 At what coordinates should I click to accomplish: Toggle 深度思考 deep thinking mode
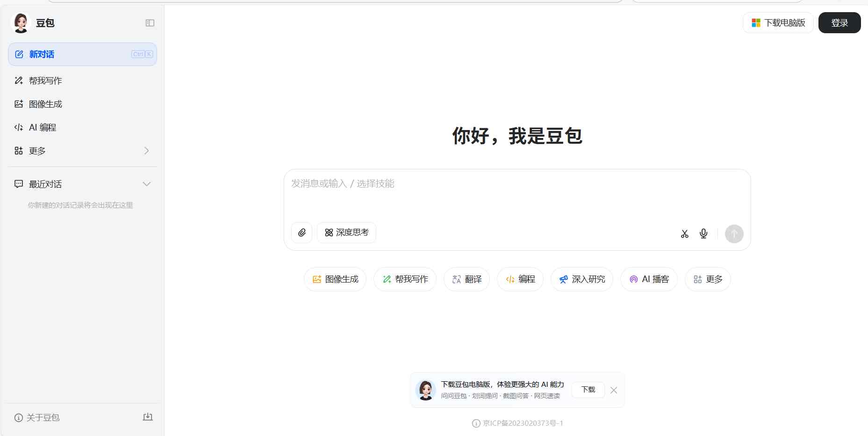click(346, 233)
